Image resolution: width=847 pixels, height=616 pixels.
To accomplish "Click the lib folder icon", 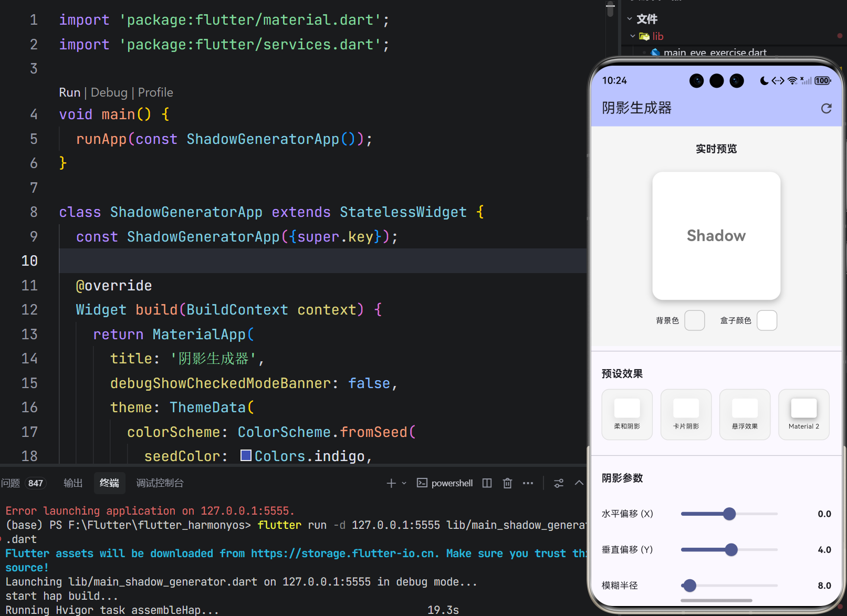I will click(644, 36).
